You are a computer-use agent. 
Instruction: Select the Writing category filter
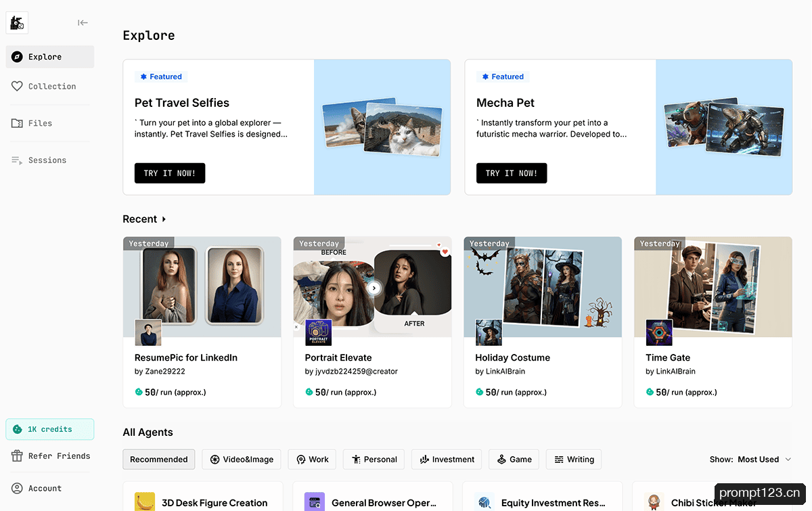point(574,460)
